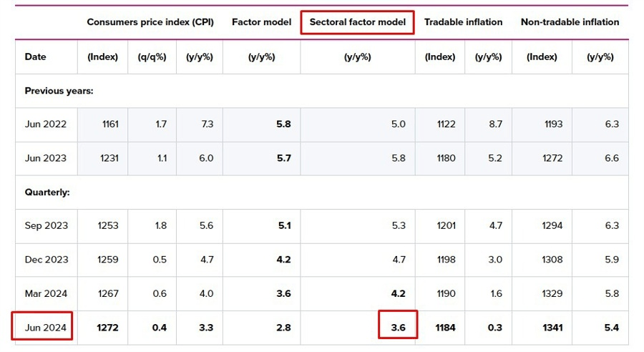The image size is (644, 352).
Task: Select the Jun 2023 row label
Action: (45, 158)
